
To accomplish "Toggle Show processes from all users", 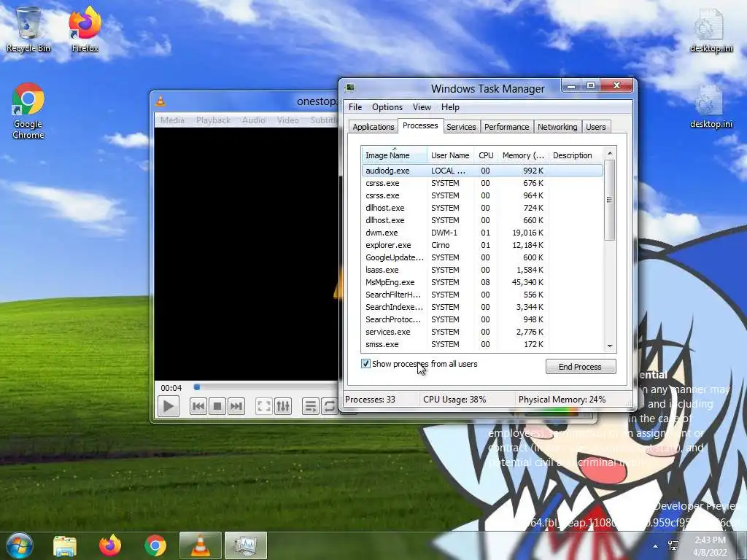I will click(365, 364).
